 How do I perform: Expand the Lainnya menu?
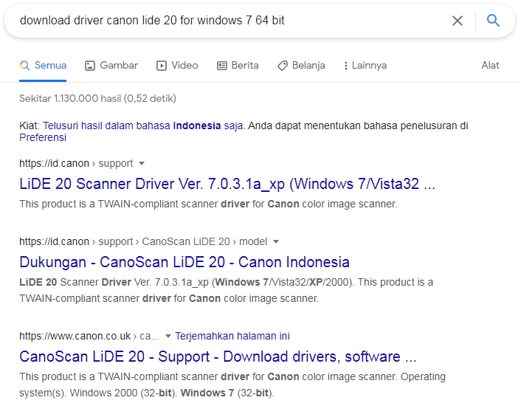[x=365, y=66]
